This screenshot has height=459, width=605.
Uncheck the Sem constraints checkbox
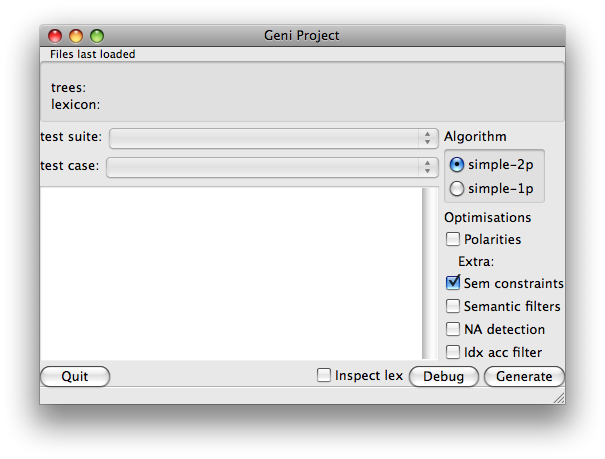coord(453,283)
